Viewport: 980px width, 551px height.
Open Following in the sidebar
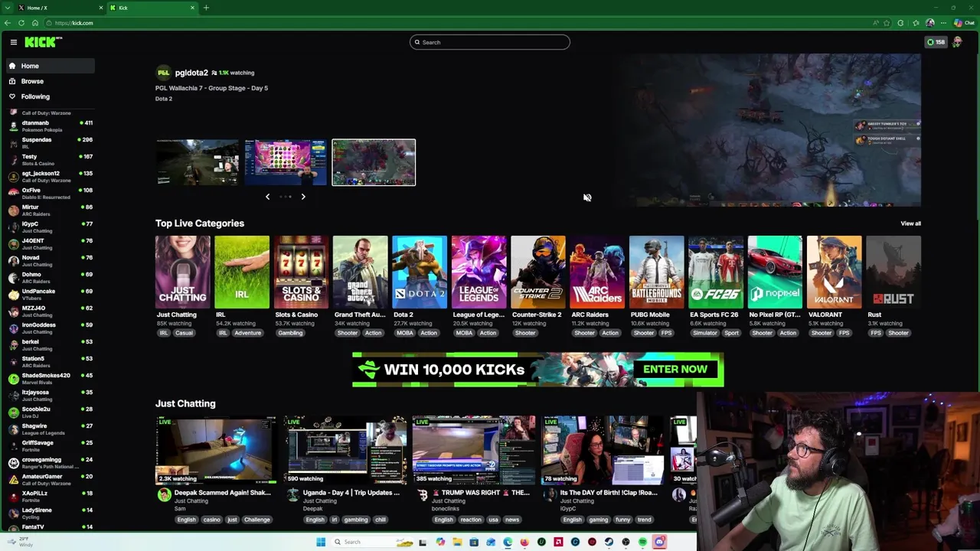click(x=50, y=96)
